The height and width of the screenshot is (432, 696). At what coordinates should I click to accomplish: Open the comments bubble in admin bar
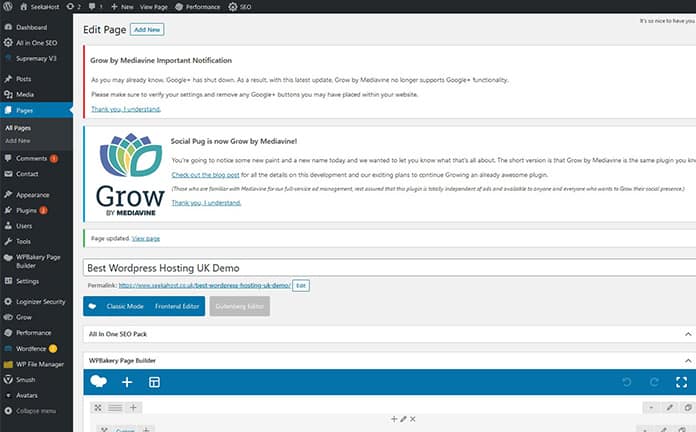click(95, 7)
